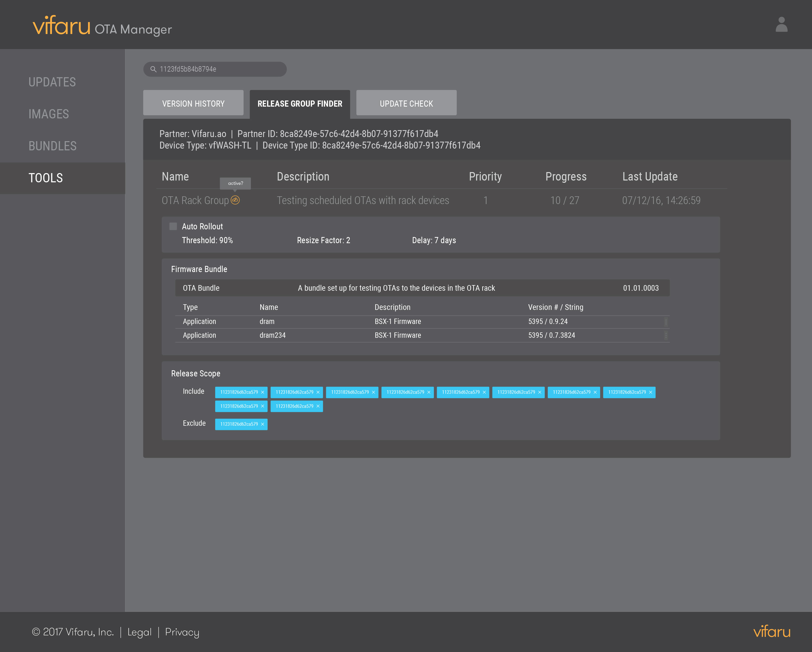The height and width of the screenshot is (652, 812).
Task: Click the progress value 10 / 27
Action: 565,200
